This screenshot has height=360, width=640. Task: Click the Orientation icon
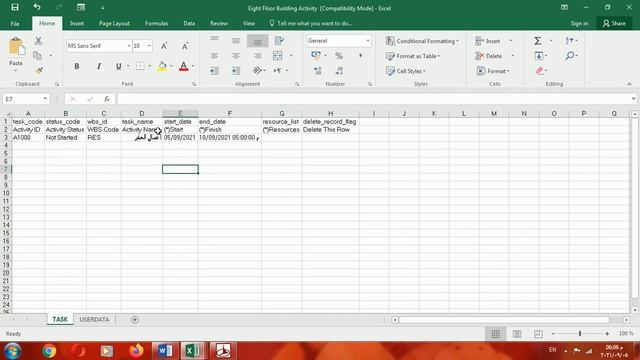[x=257, y=71]
